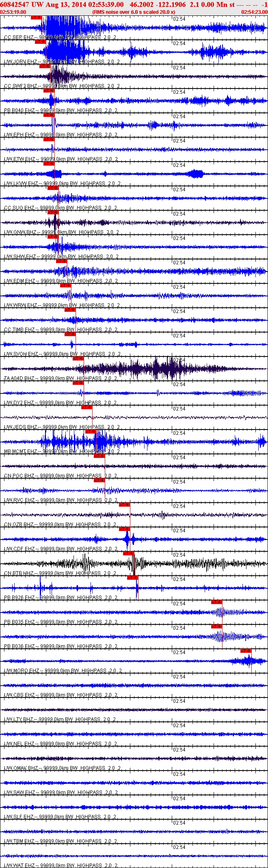The image size is (268, 868).
Task: Click the pick marker on UW.MORO trace
Action: 246,651
